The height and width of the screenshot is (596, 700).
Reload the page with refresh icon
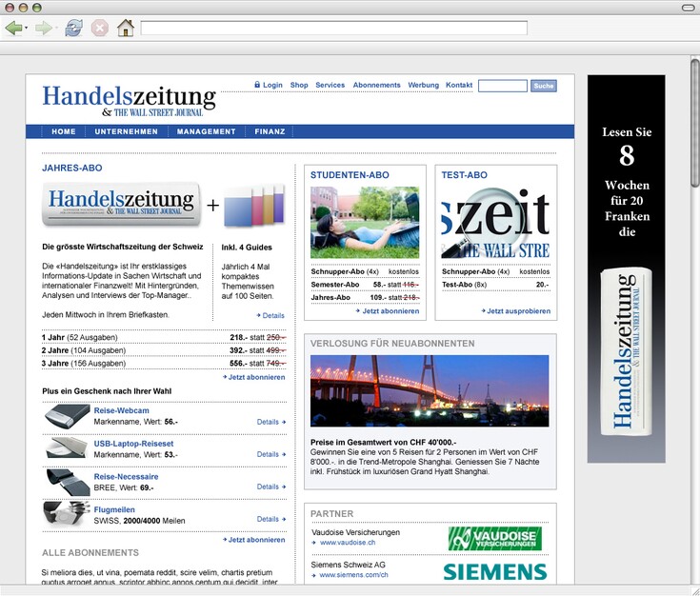[x=73, y=29]
